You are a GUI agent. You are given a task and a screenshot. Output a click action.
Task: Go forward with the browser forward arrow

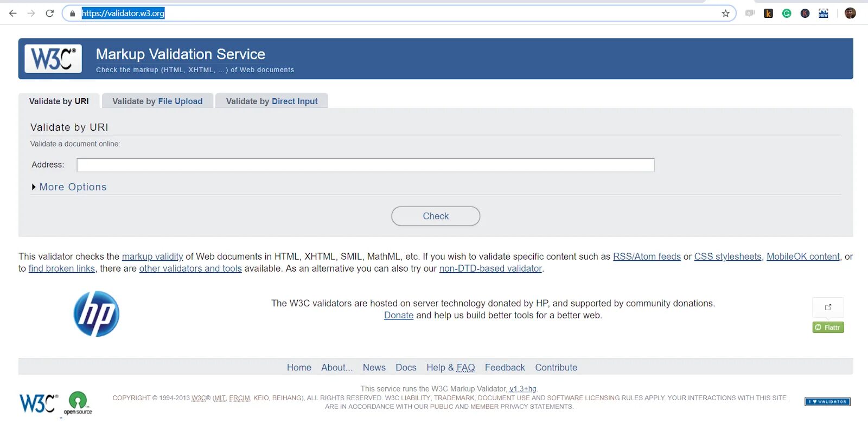[31, 13]
